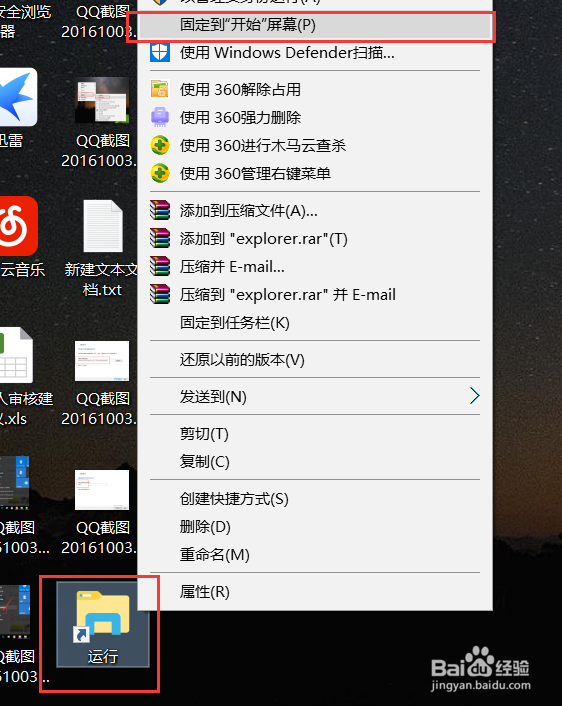Select the red 云音乐 icon on desktop

point(18,226)
